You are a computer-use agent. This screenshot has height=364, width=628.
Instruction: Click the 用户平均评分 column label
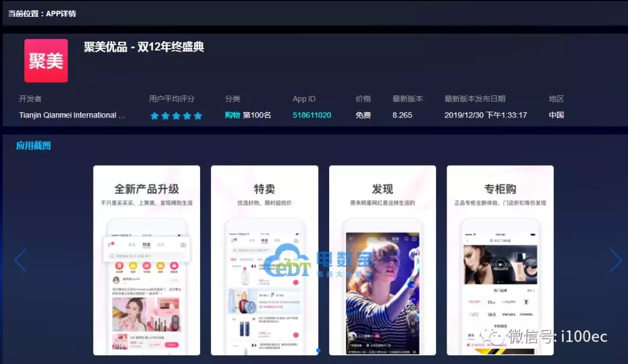point(172,98)
